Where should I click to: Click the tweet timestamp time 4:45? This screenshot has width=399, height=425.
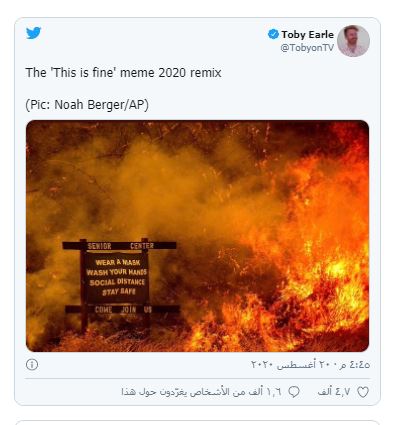coord(355,364)
